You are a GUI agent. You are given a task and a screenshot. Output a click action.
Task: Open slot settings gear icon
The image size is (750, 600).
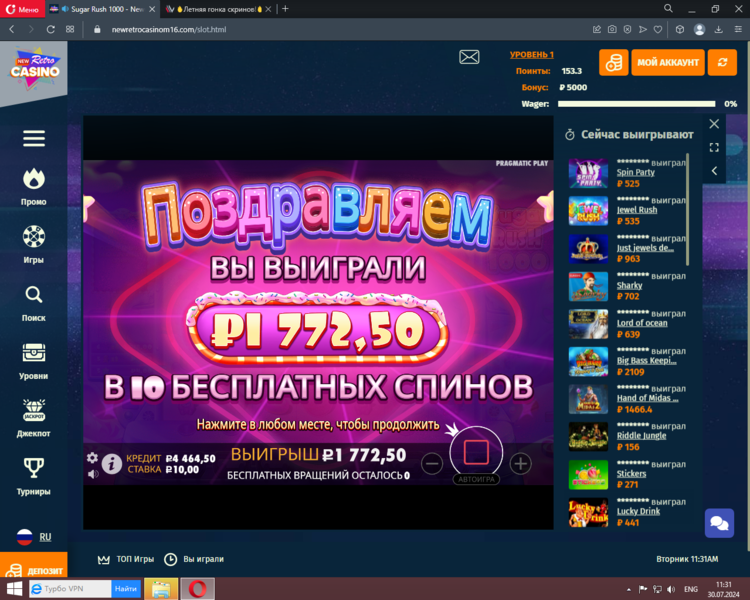click(x=92, y=458)
